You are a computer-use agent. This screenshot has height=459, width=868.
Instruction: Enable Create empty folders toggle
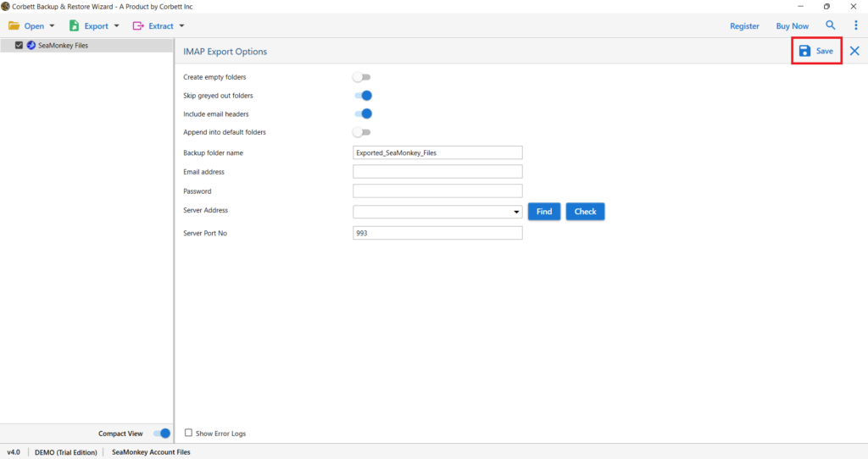[x=362, y=77]
